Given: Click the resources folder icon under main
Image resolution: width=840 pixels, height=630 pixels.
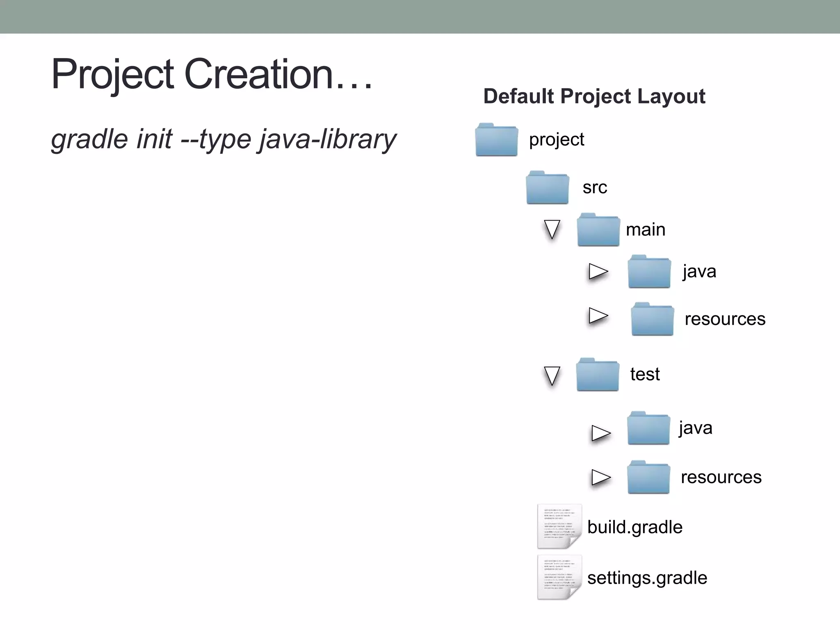Looking at the screenshot, I should tap(653, 319).
